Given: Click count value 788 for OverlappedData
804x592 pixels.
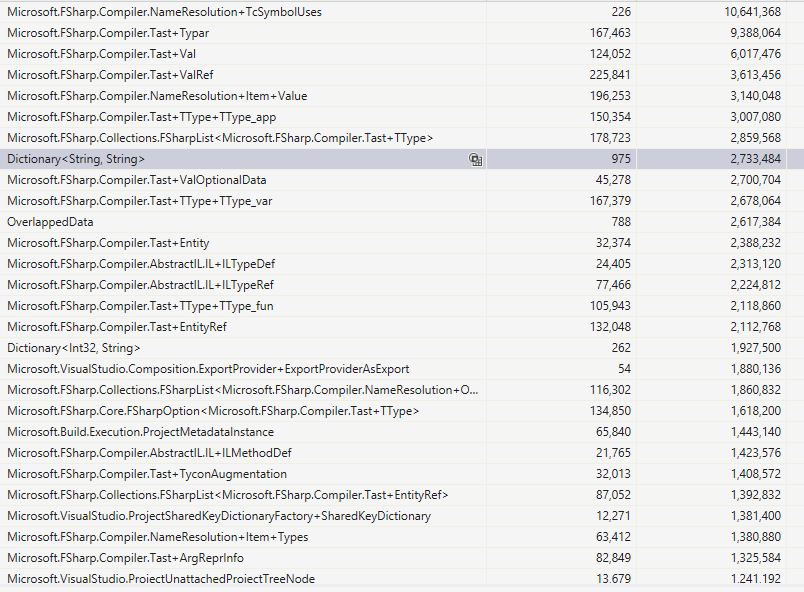Looking at the screenshot, I should click(x=621, y=222).
